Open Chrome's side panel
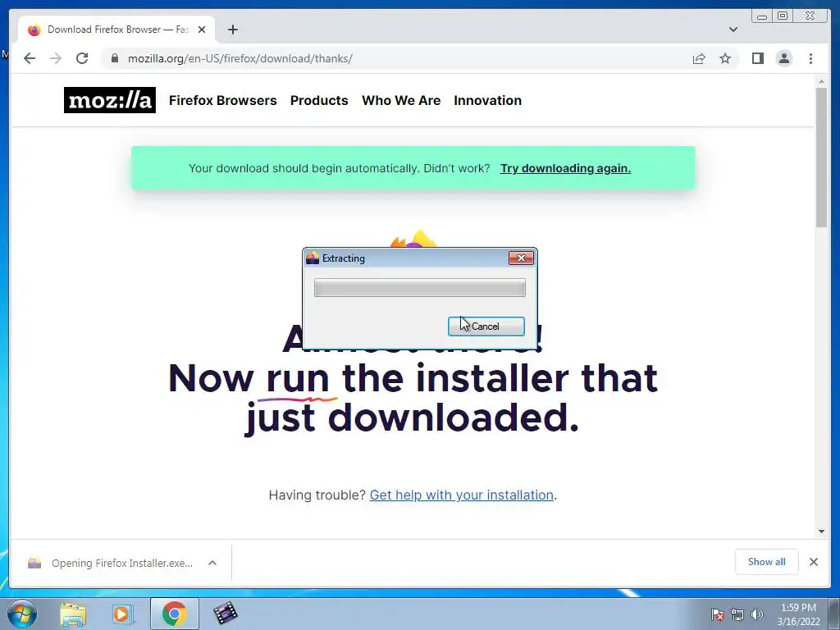Screen dimensions: 840x630 757,58
